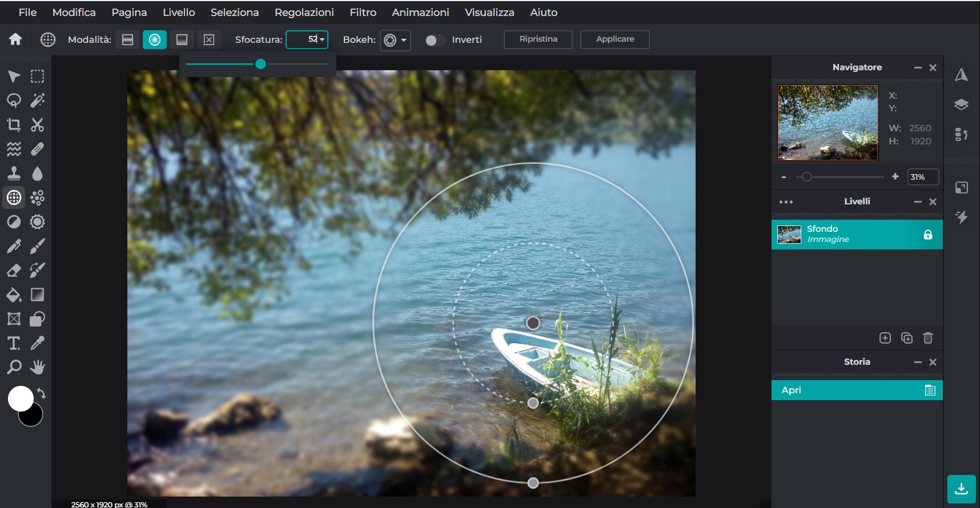
Task: Click the download export button
Action: pyautogui.click(x=961, y=489)
